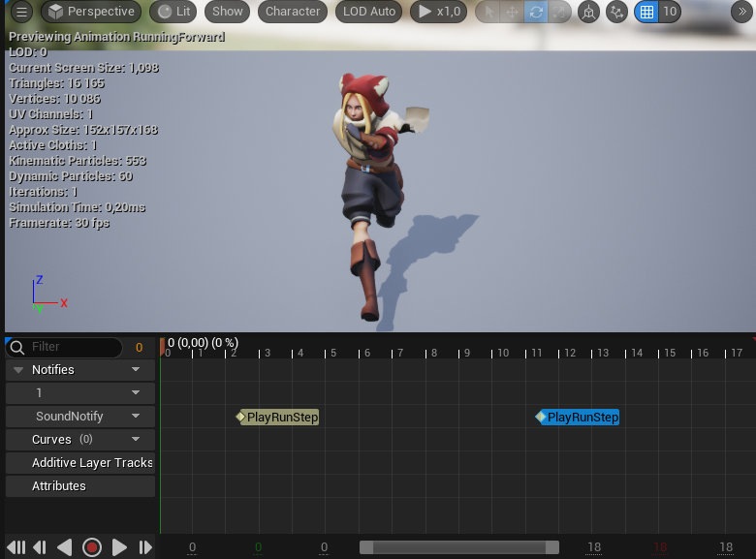
Task: Click the green playback start value 0
Action: tap(259, 547)
